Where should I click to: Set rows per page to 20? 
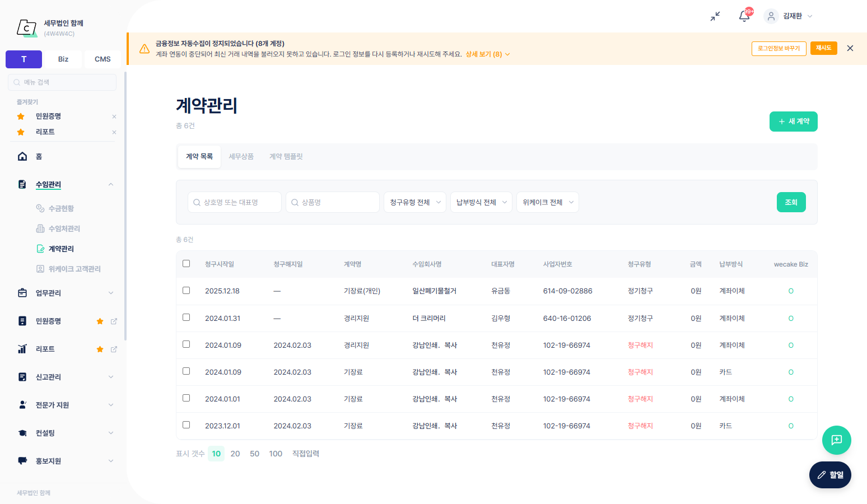click(x=235, y=454)
